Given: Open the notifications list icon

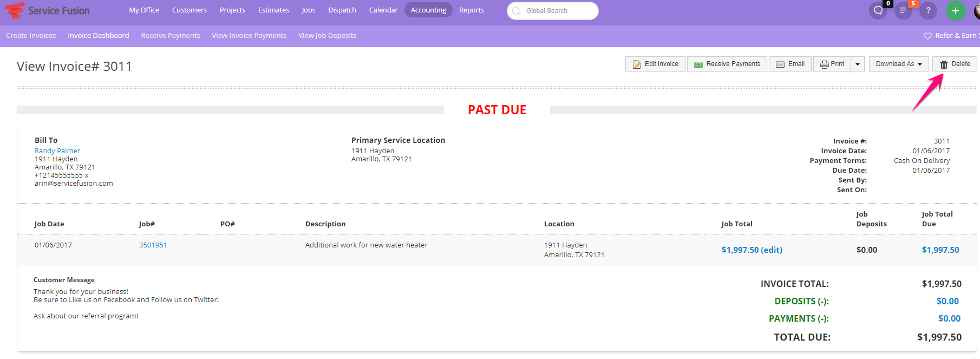Looking at the screenshot, I should coord(903,10).
